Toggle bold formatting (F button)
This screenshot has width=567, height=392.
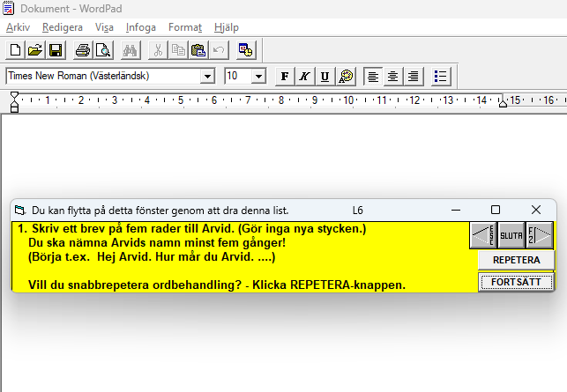pos(285,77)
